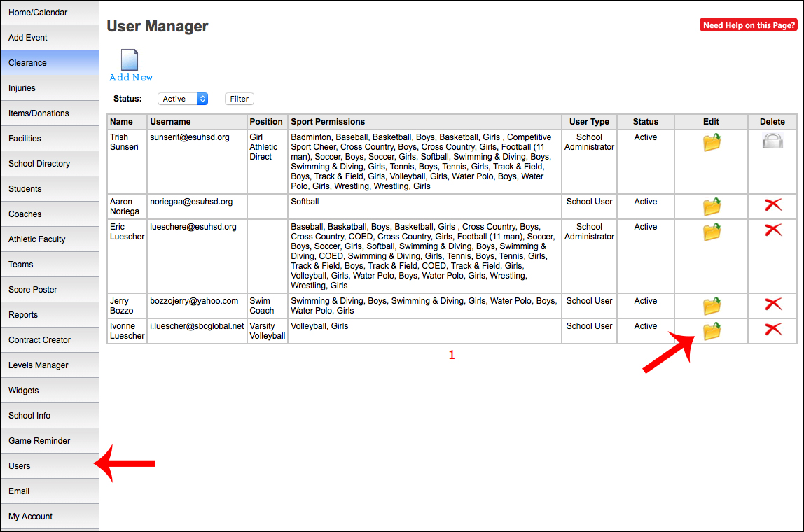Open Levels Manager in sidebar
The height and width of the screenshot is (532, 804).
(50, 365)
